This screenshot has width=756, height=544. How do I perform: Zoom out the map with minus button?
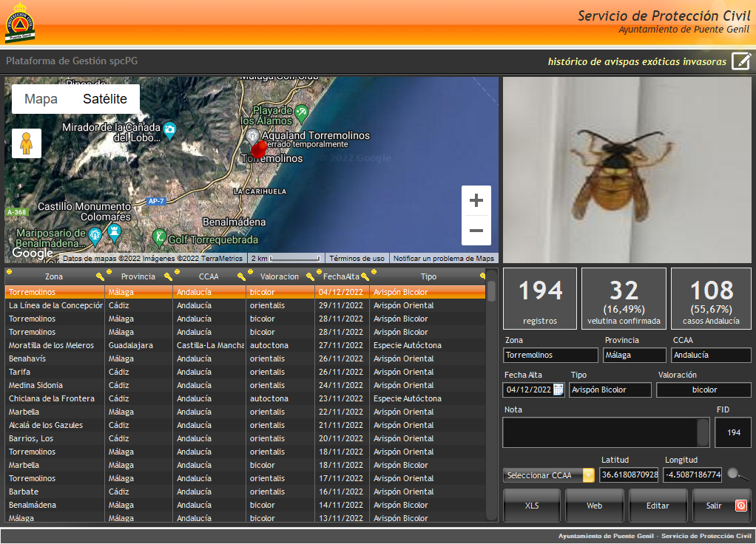476,231
